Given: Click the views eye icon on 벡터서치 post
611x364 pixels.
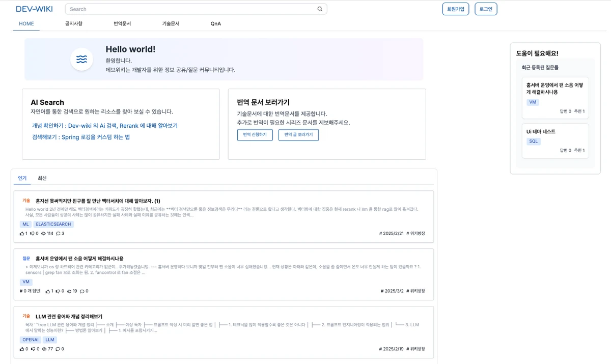Looking at the screenshot, I should [43, 234].
